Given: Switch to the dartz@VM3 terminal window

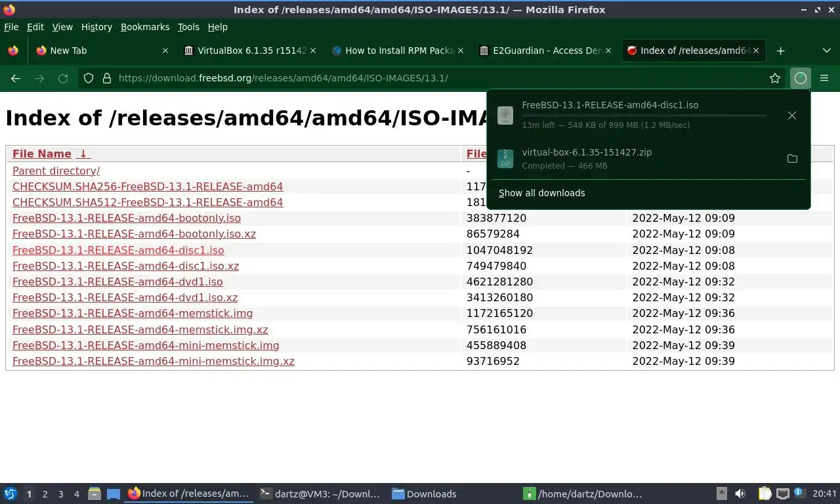Looking at the screenshot, I should point(320,493).
